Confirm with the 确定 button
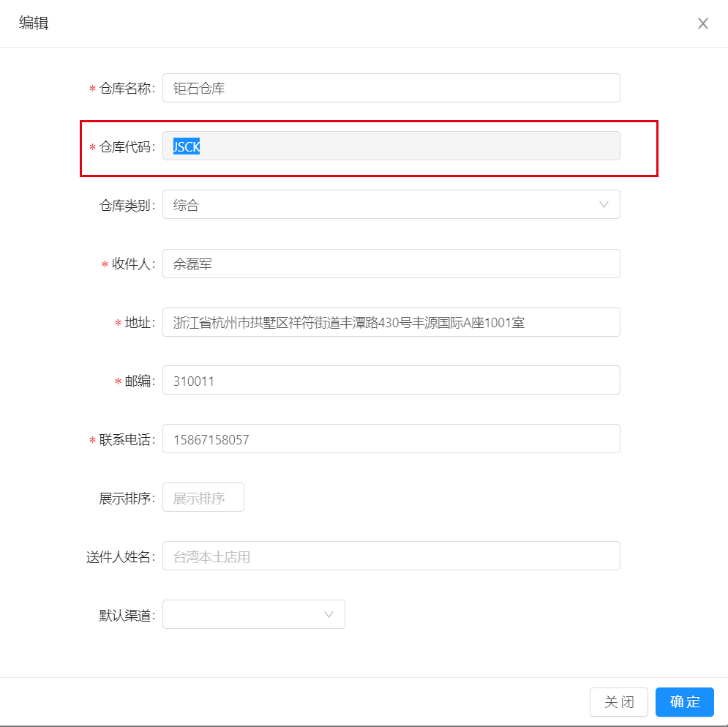This screenshot has height=727, width=728. [x=685, y=702]
